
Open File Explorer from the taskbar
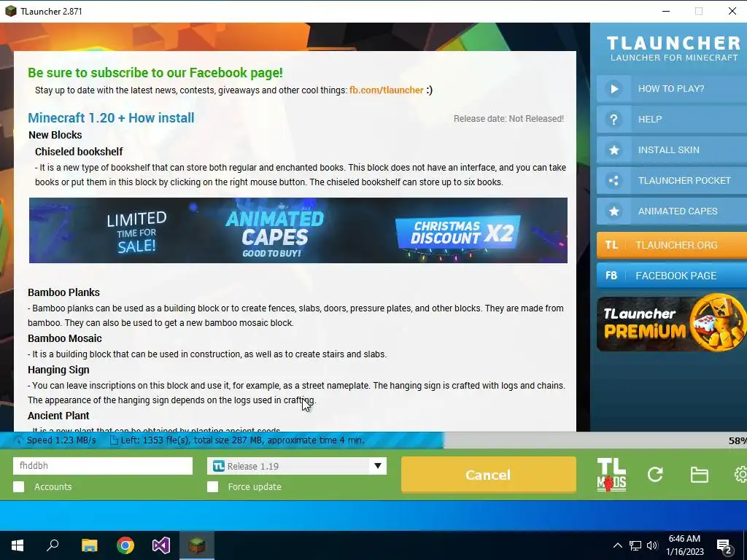point(89,545)
